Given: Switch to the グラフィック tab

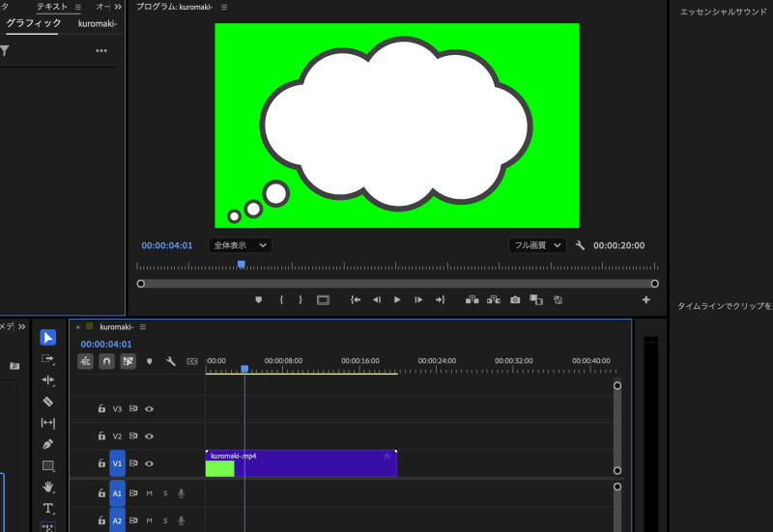Looking at the screenshot, I should tap(34, 23).
